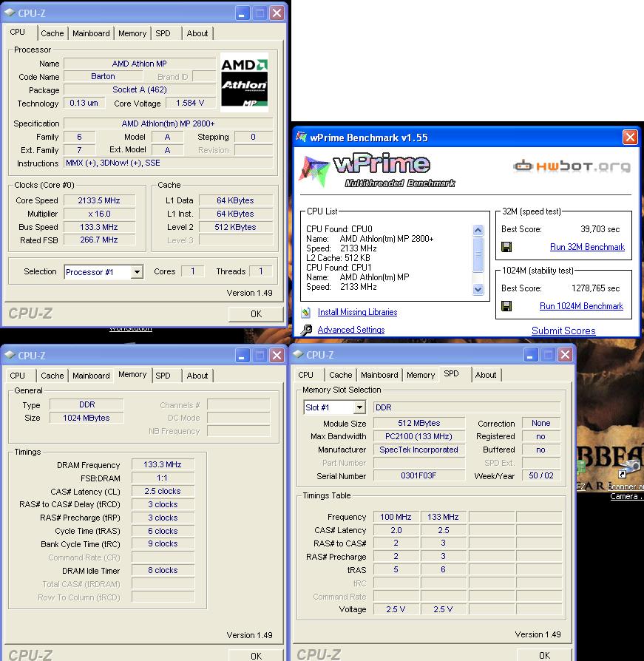The image size is (644, 661).
Task: Click the Bank Cycle Time 9 clocks value
Action: coord(162,543)
